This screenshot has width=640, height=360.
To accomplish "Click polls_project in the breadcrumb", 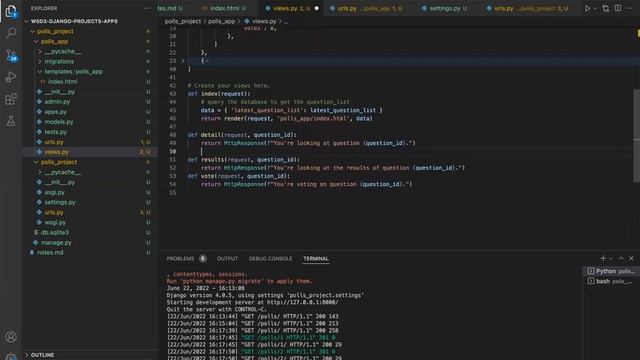I will click(x=183, y=21).
